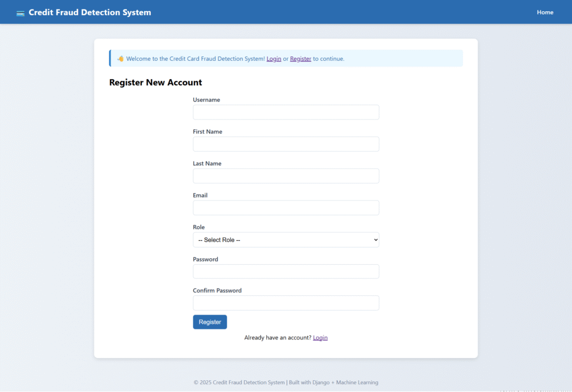The height and width of the screenshot is (392, 572).
Task: Click the Password input box
Action: pos(285,271)
